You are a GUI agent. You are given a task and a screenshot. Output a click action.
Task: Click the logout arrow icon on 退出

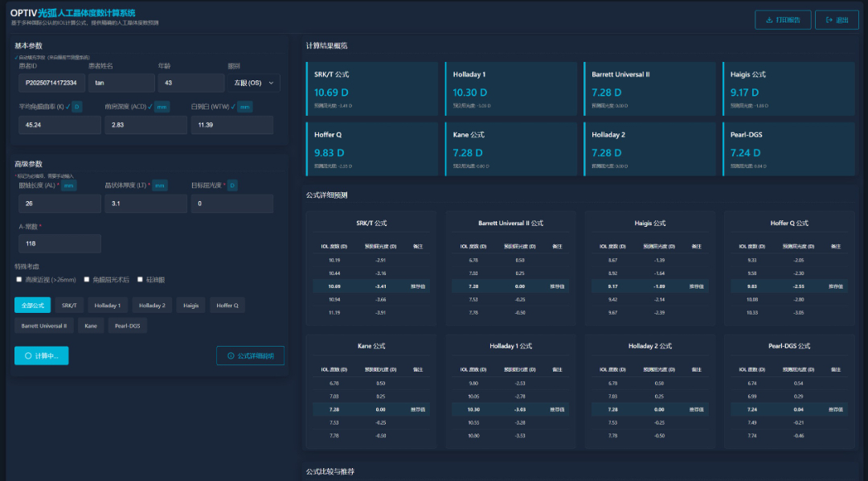829,20
